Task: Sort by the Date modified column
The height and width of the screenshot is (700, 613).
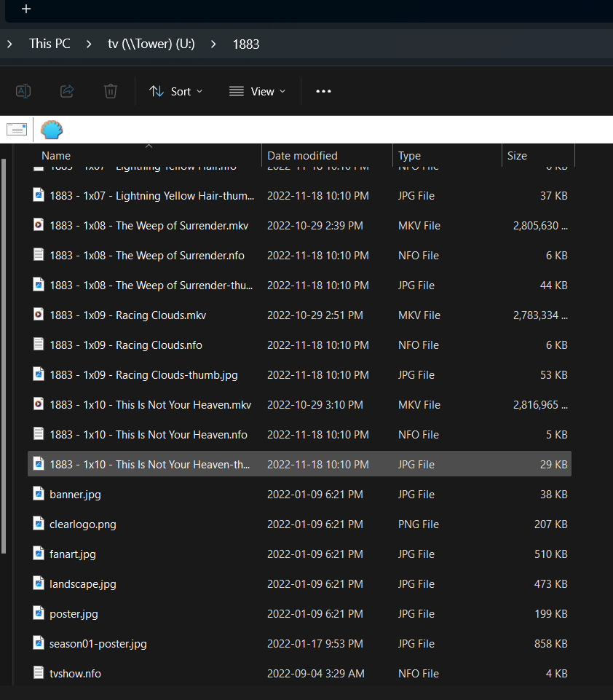Action: click(302, 155)
